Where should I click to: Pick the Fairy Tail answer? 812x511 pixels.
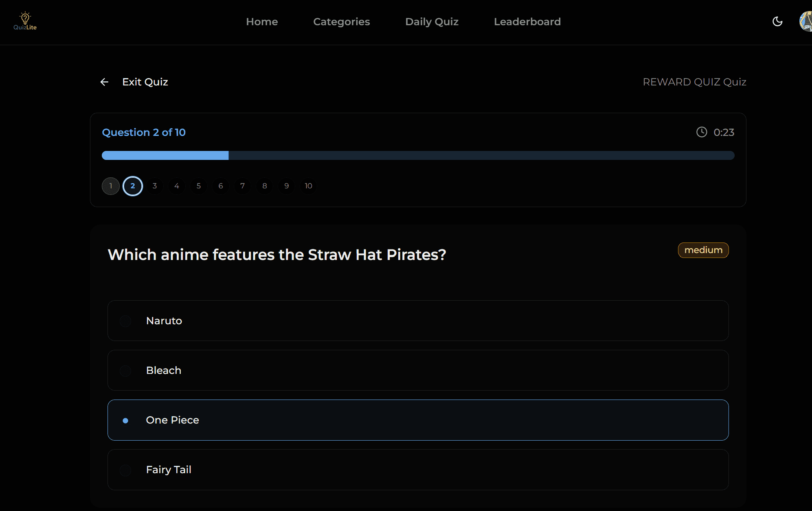point(418,470)
